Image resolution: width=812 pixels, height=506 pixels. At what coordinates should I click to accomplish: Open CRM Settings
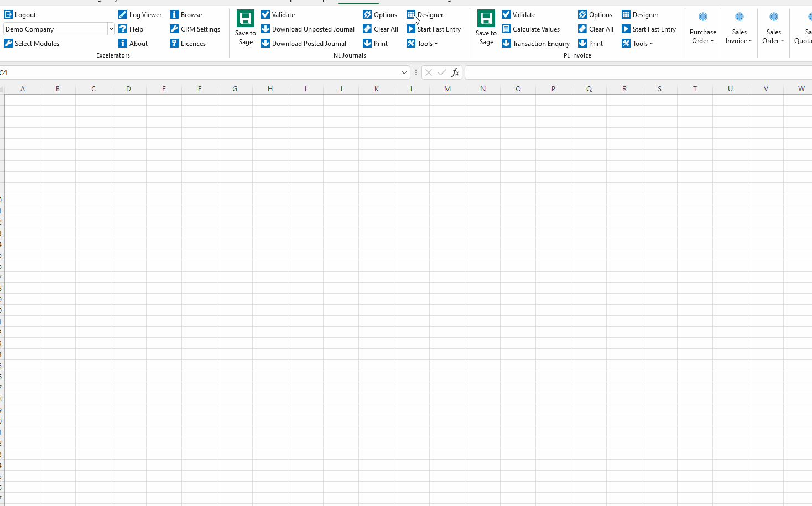tap(195, 29)
